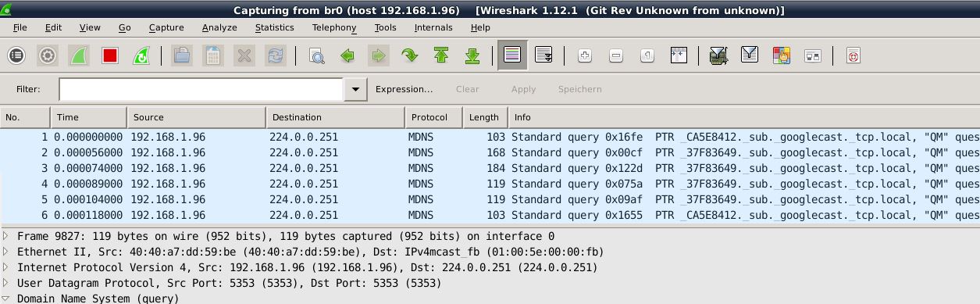980x304 pixels.
Task: Sort by Source column header
Action: pos(196,117)
